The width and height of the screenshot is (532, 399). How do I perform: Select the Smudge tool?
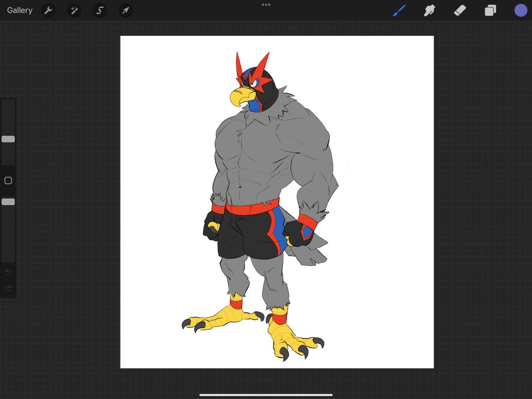pyautogui.click(x=429, y=10)
